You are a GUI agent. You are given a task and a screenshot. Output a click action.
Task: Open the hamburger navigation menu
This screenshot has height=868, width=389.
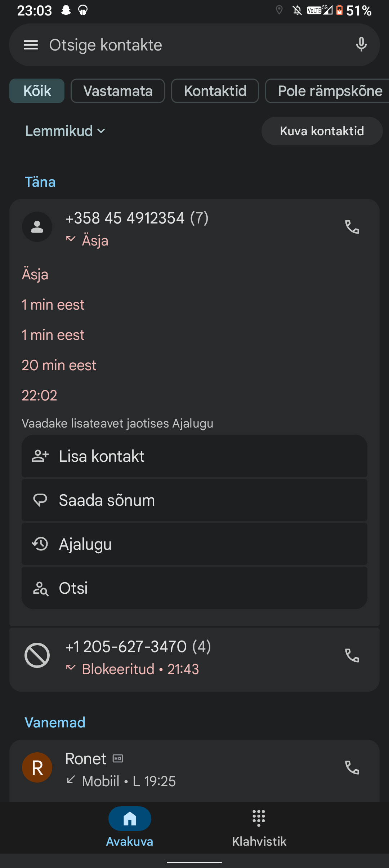click(31, 45)
